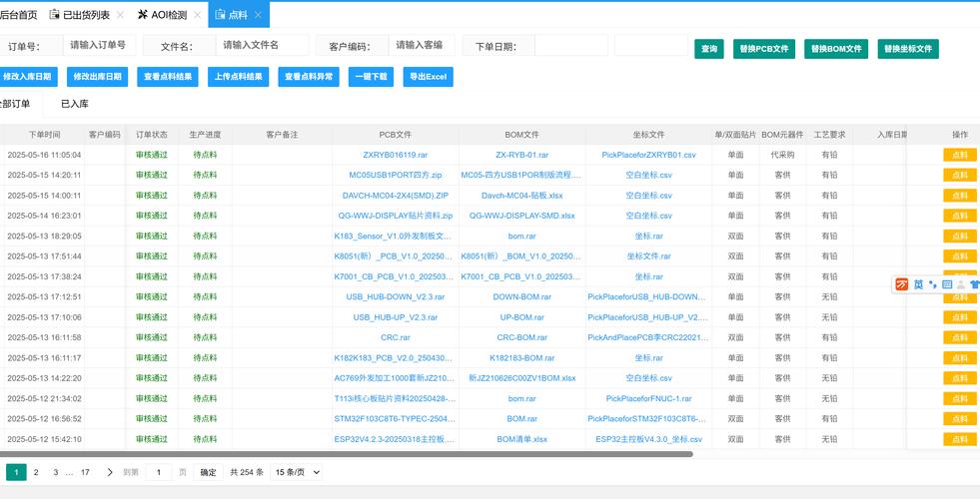The height and width of the screenshot is (499, 980).
Task: Go to next page with arrow
Action: tap(110, 472)
